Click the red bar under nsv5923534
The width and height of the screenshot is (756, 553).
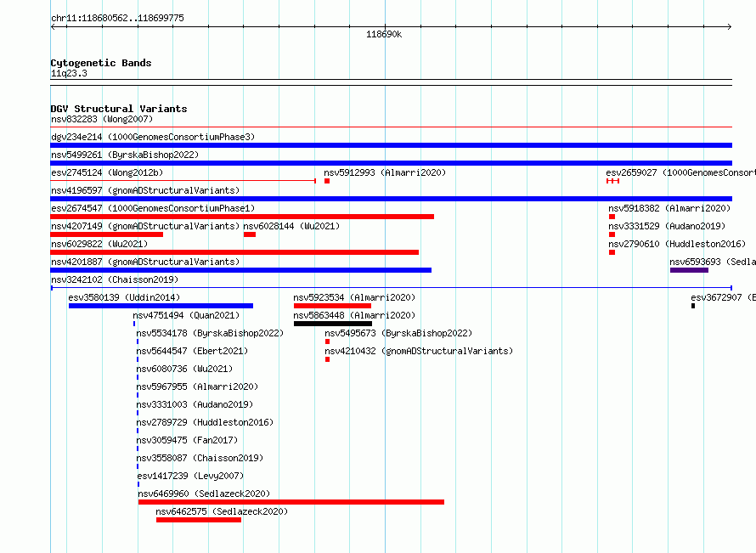click(x=332, y=306)
